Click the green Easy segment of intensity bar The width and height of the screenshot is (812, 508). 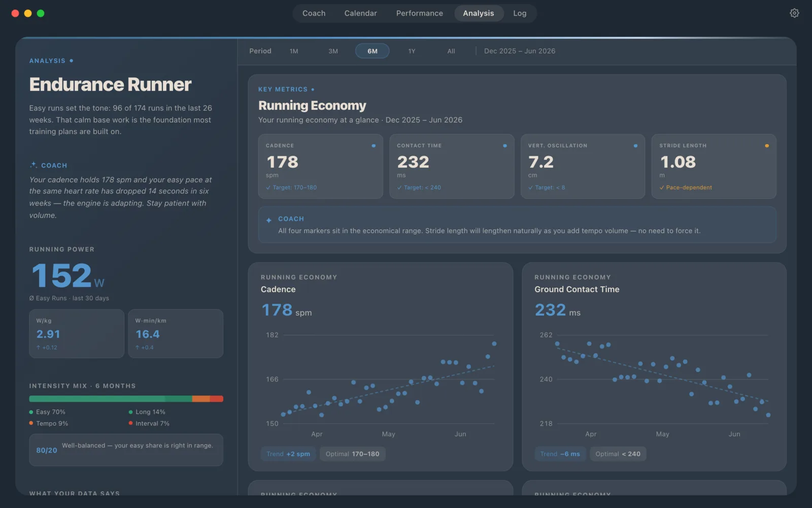point(97,399)
